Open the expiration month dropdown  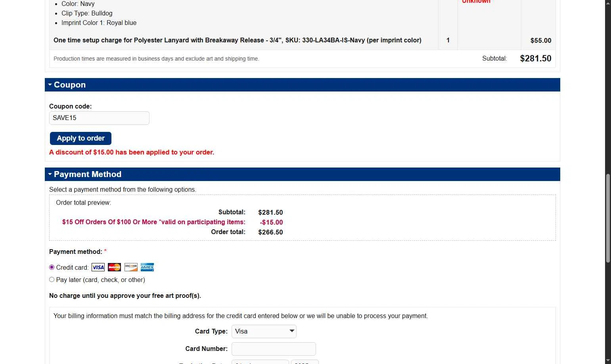(260, 362)
